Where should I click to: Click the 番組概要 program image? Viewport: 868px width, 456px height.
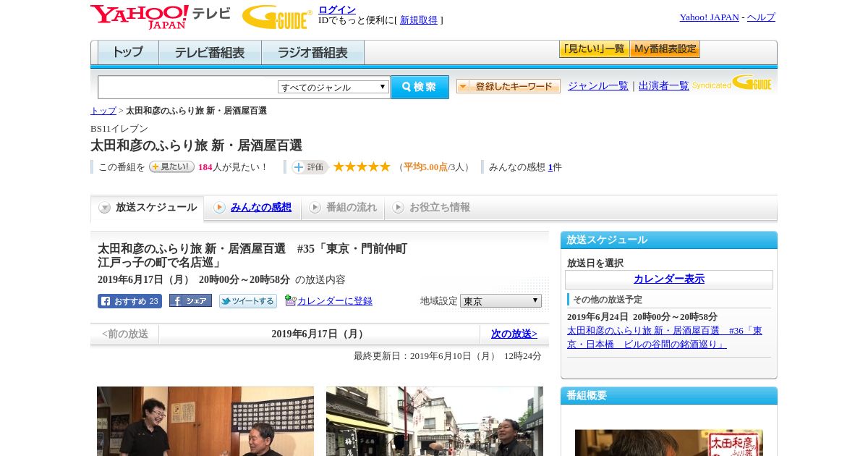(669, 442)
